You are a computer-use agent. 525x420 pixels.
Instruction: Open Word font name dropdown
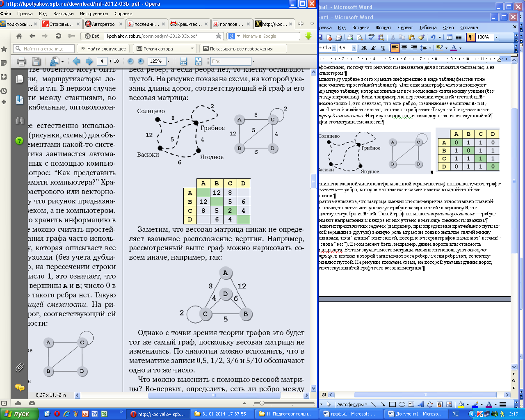334,48
